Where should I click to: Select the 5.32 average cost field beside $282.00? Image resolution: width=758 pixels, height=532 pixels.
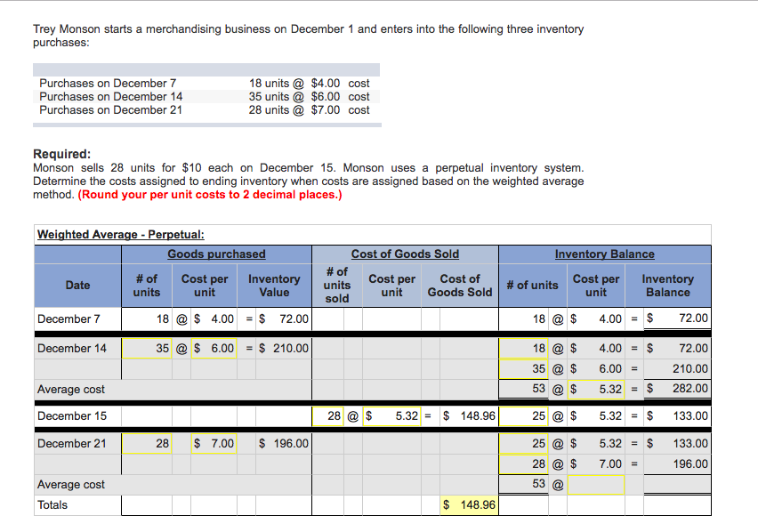595,389
